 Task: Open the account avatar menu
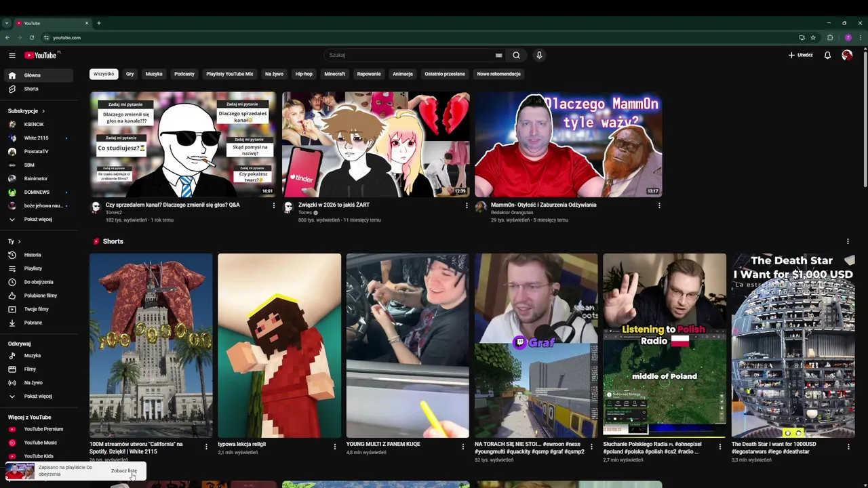pyautogui.click(x=847, y=55)
